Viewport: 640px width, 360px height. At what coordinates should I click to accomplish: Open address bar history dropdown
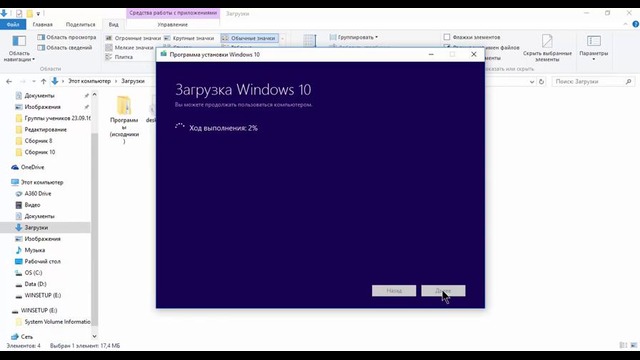[531, 82]
